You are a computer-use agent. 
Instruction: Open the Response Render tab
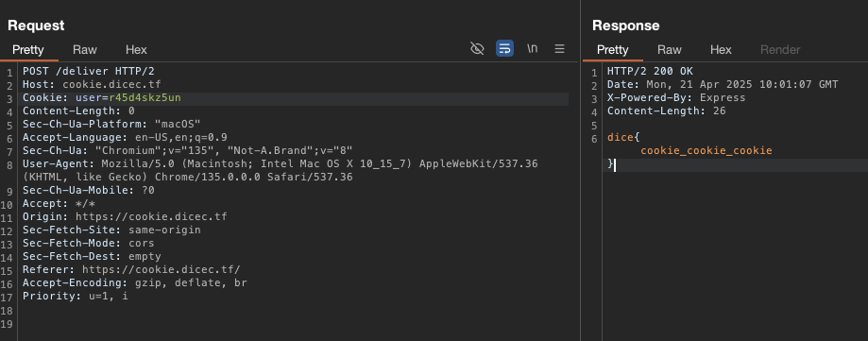pos(780,50)
